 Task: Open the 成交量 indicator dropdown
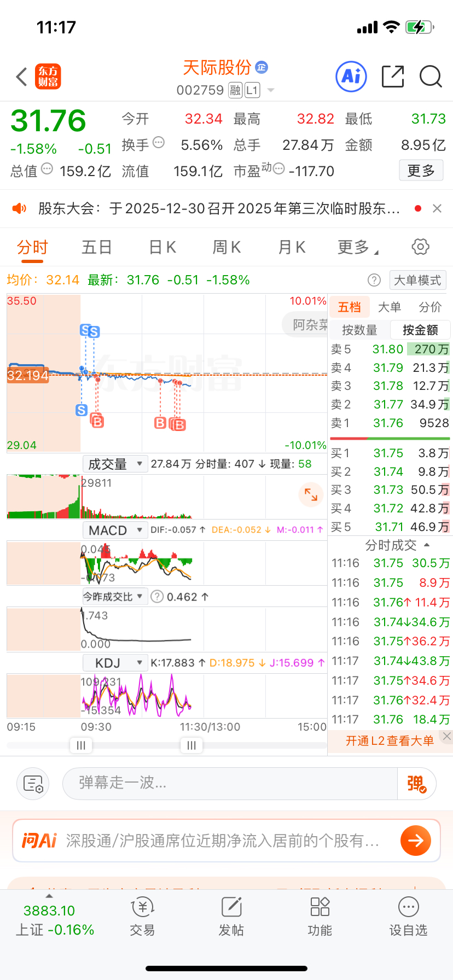click(x=115, y=464)
